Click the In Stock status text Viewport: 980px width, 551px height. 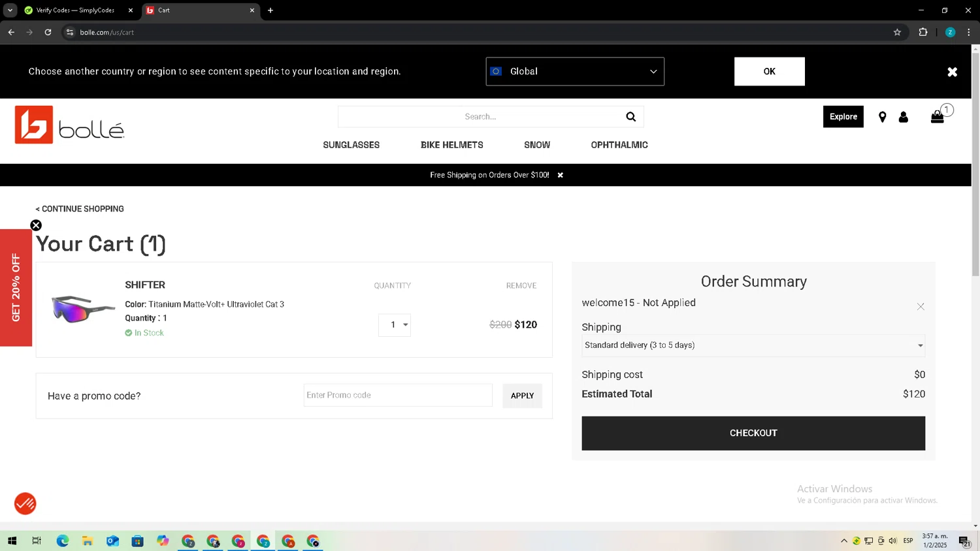click(149, 333)
